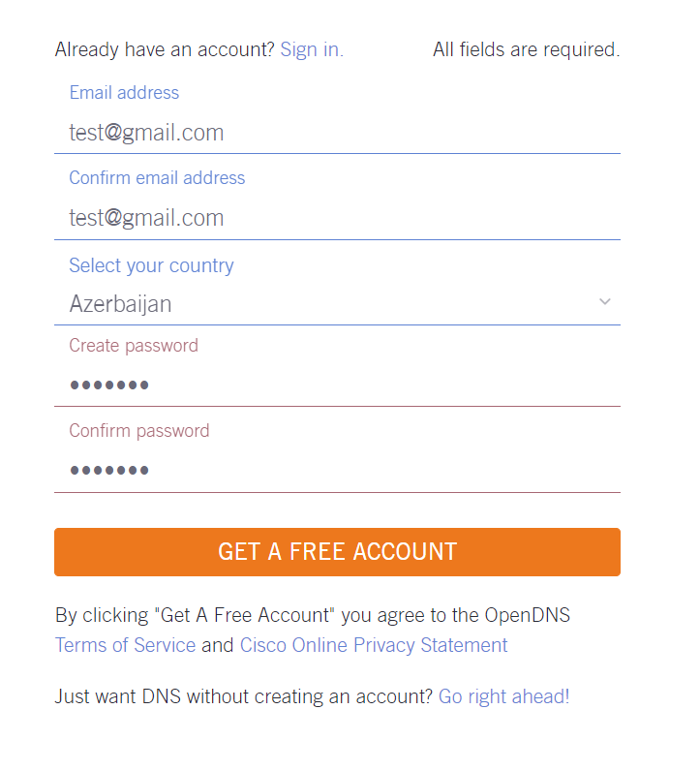Click into the Confirm password input field

pyautogui.click(x=337, y=471)
